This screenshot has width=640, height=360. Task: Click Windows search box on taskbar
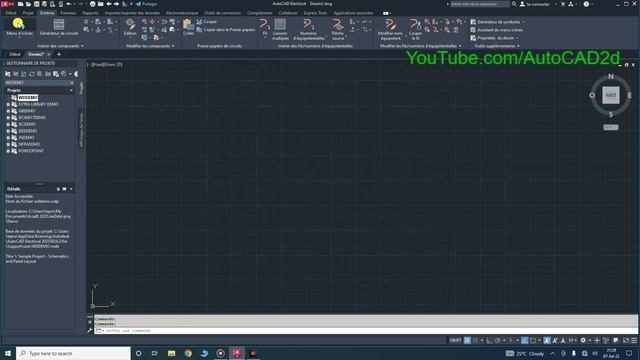73,353
